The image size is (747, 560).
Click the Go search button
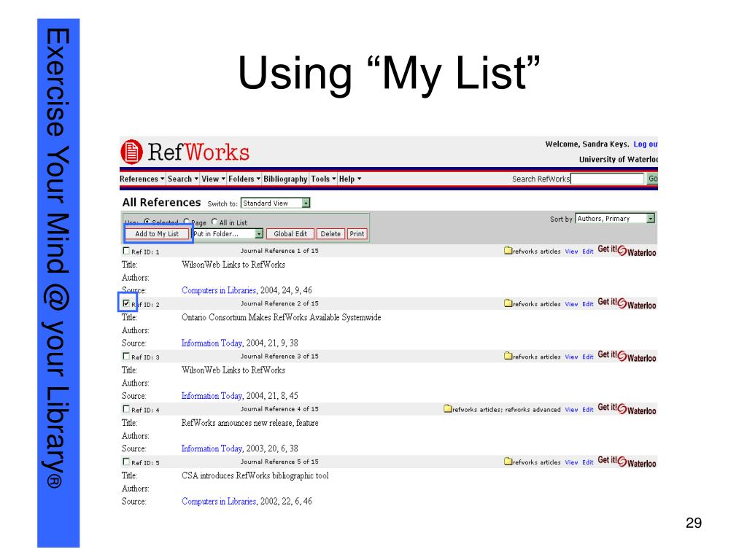[x=652, y=179]
